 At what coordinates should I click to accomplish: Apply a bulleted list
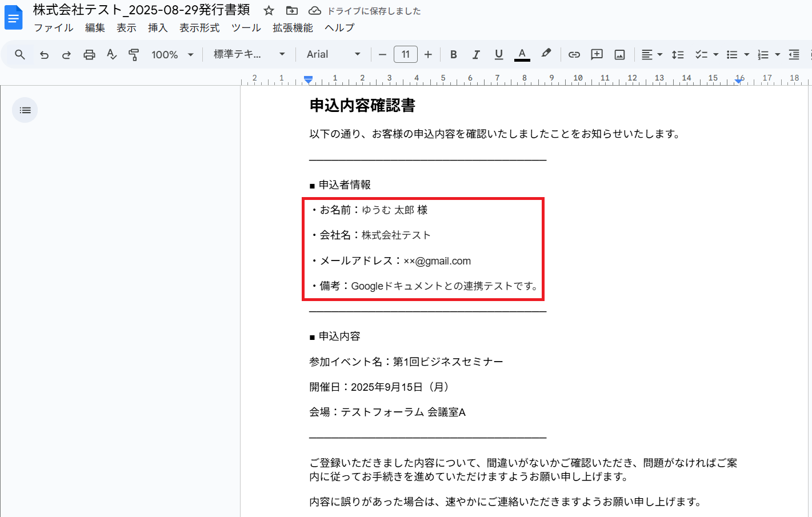(x=732, y=54)
